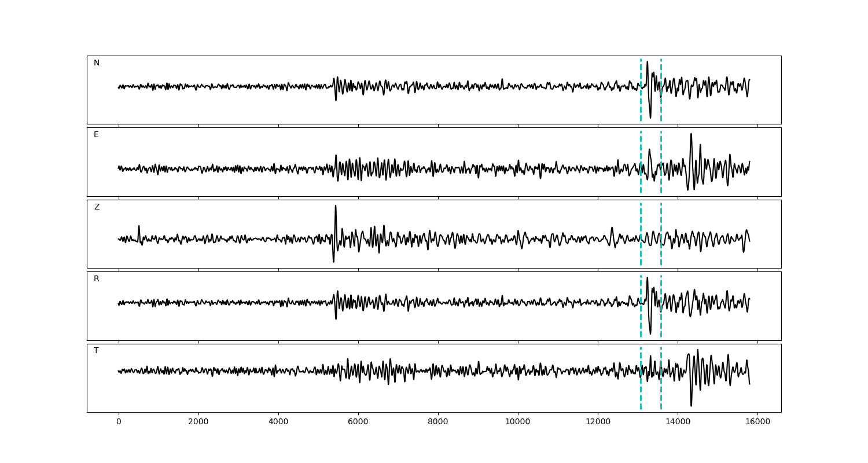Click the x-axis tick label 0
868x463 pixels.
(x=119, y=422)
